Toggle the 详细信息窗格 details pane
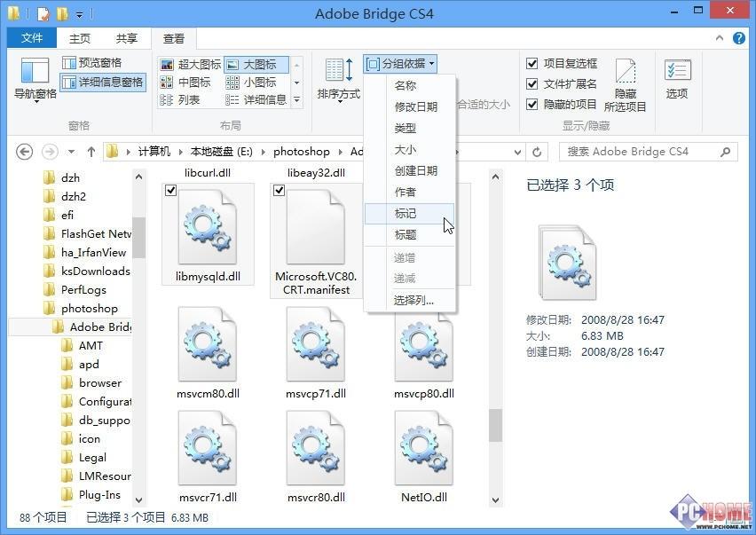Screen dimensions: 756x535 103,82
